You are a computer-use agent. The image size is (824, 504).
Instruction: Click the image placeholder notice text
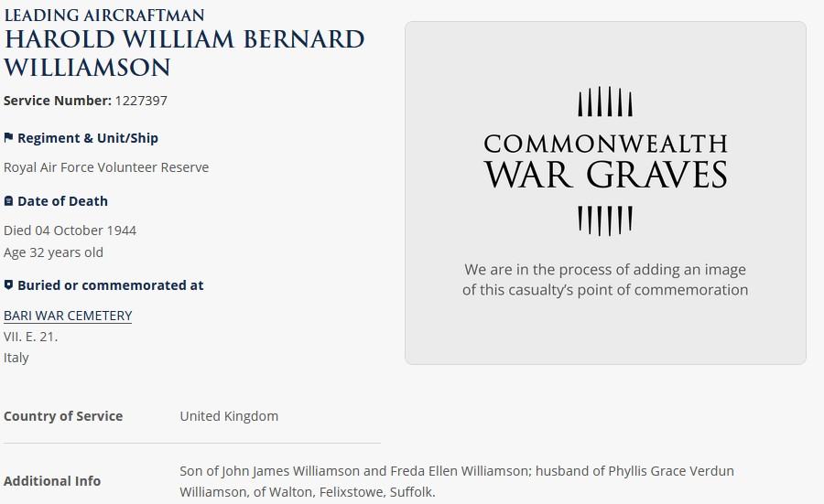tap(605, 279)
